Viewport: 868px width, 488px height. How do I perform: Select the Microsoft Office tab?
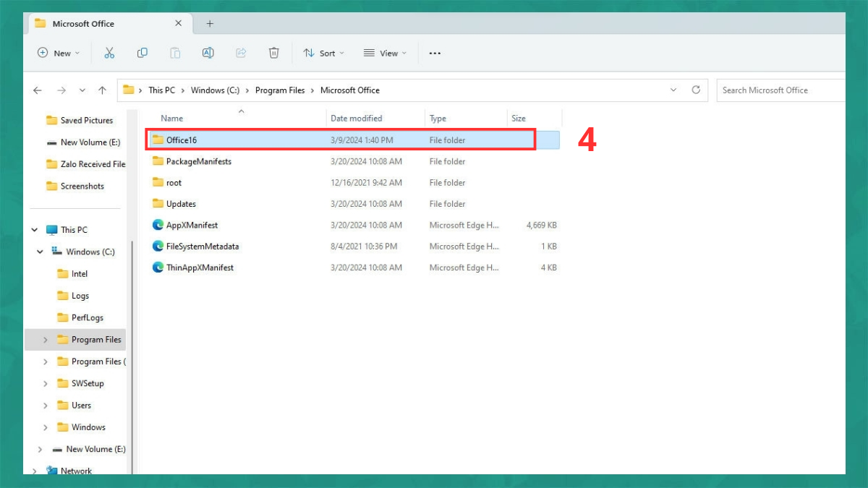109,24
